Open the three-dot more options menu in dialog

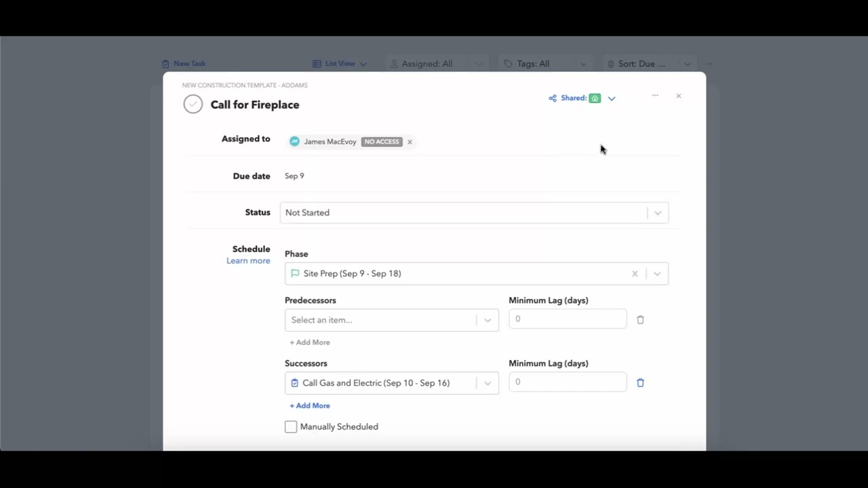655,96
